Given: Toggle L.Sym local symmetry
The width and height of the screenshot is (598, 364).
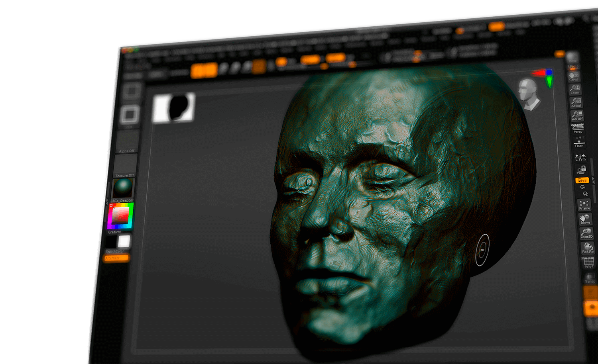Looking at the screenshot, I should click(580, 157).
